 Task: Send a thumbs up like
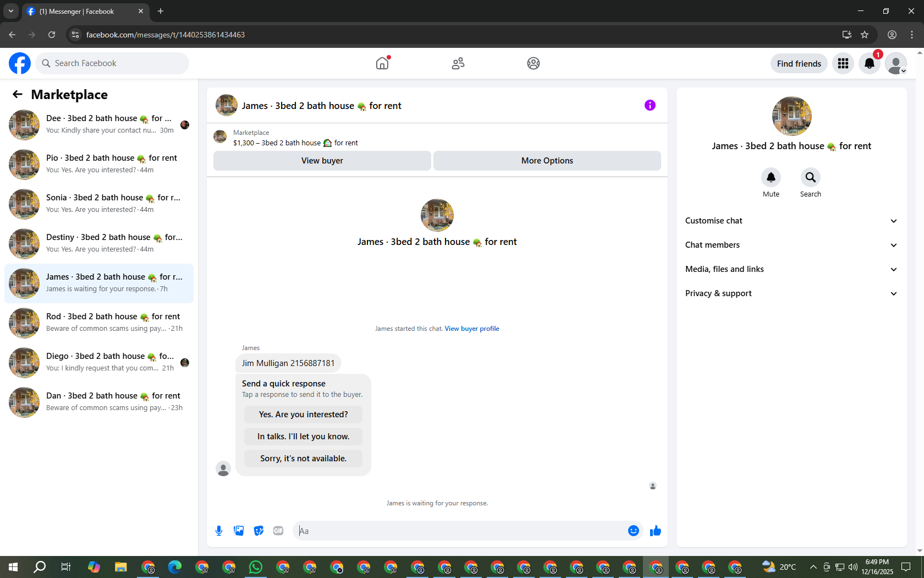tap(656, 531)
